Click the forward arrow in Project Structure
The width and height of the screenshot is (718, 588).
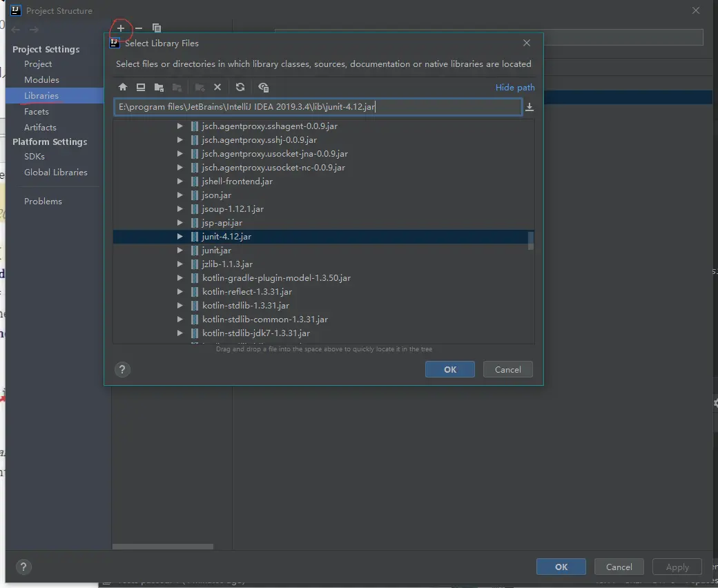click(34, 30)
